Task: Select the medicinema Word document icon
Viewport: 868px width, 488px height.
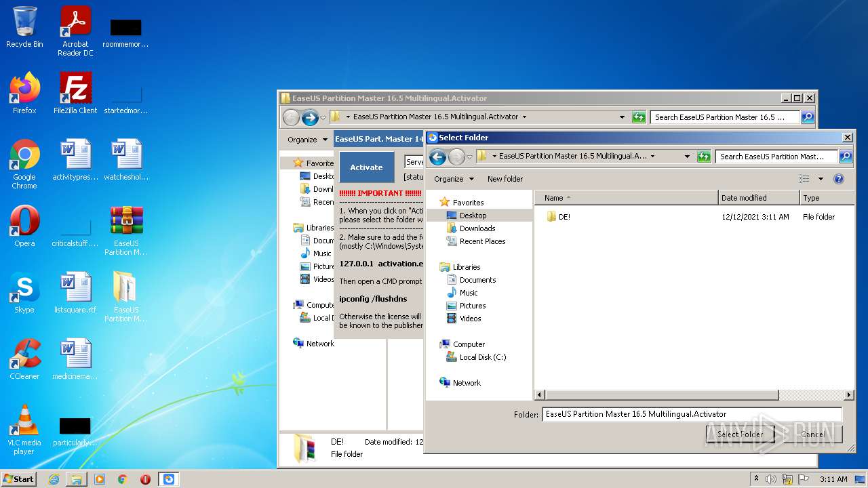Action: pyautogui.click(x=75, y=359)
